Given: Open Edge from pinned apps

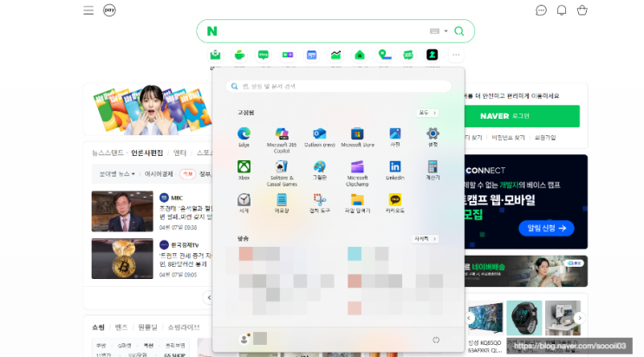Looking at the screenshot, I should [x=244, y=134].
